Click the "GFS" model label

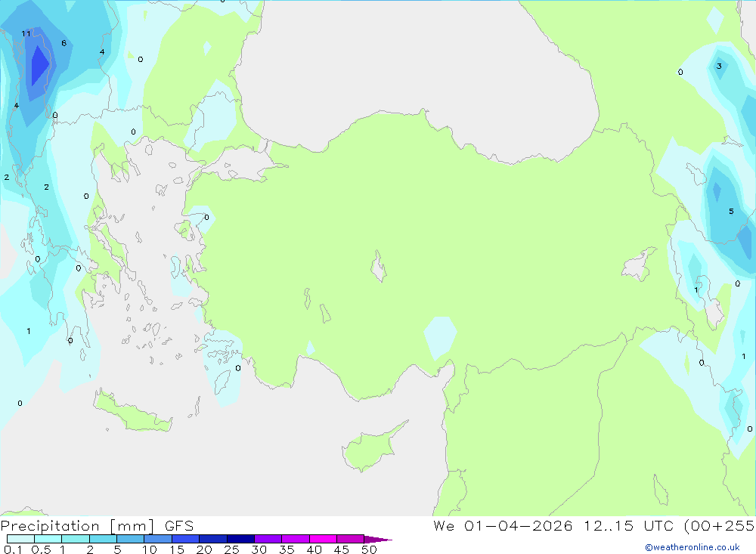179,526
